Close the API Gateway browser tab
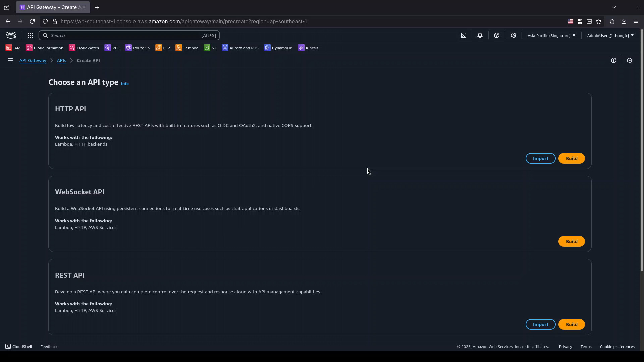This screenshot has width=644, height=362. 84,7
